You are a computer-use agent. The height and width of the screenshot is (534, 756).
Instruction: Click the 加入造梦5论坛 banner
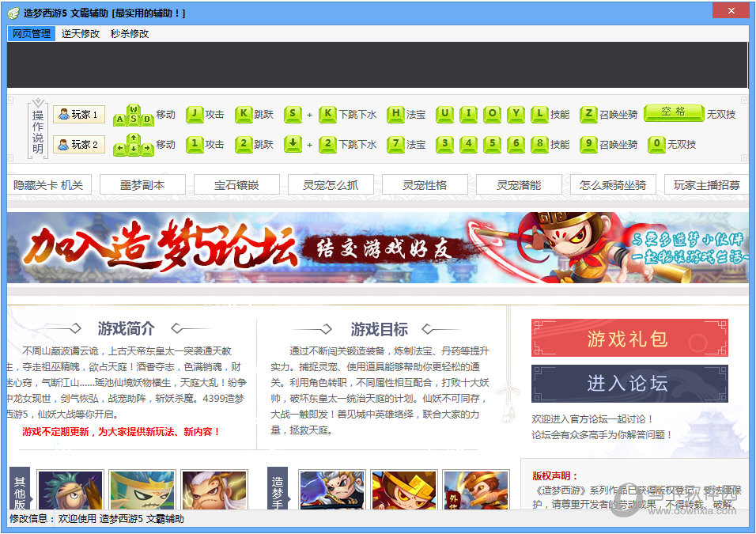click(x=377, y=248)
